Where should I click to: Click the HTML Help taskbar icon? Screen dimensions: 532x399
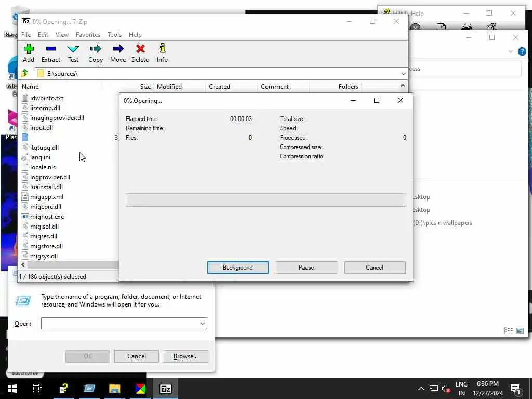pos(64,389)
